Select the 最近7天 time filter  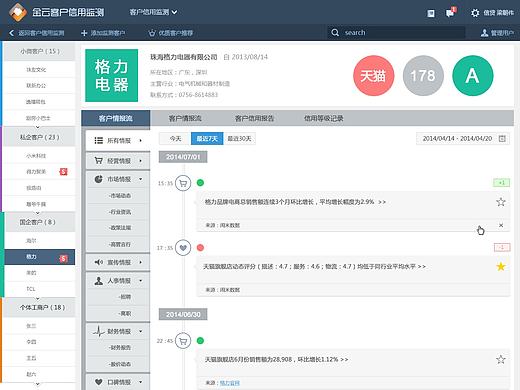pyautogui.click(x=207, y=139)
